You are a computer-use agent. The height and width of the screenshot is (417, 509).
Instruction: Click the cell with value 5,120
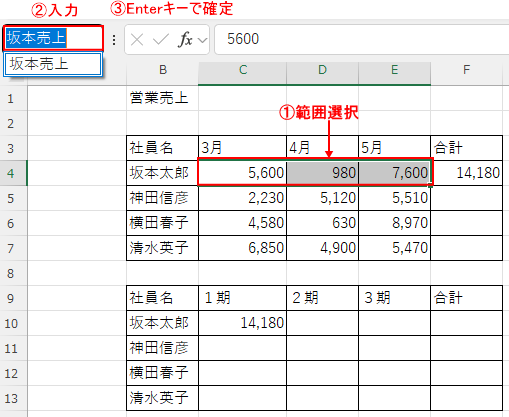(322, 198)
